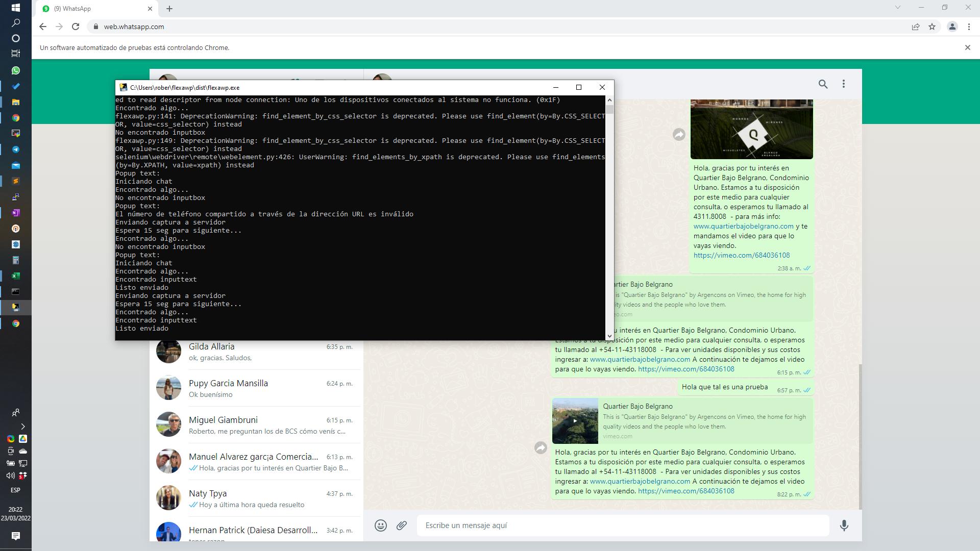Open Windows taskbar search
980x551 pixels.
15,23
